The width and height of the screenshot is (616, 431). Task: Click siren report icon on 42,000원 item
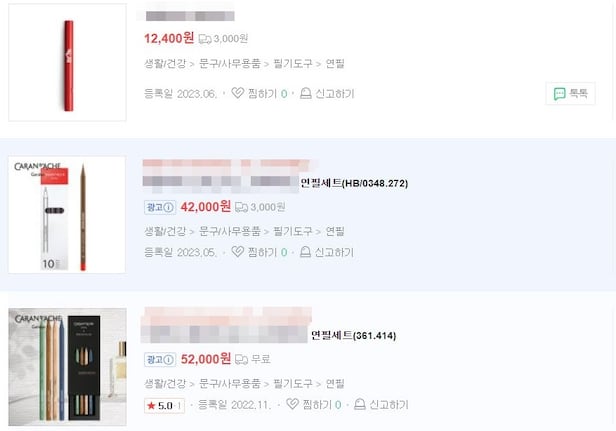click(305, 252)
